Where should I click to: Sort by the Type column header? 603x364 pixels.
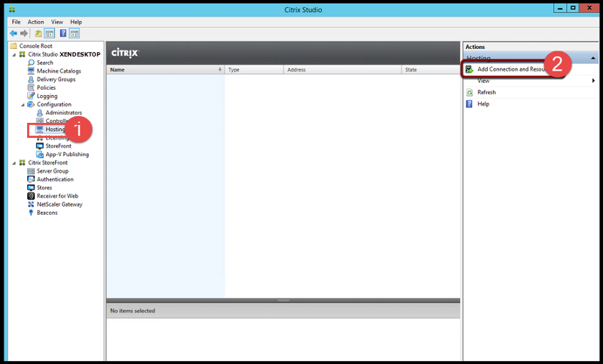coord(254,69)
